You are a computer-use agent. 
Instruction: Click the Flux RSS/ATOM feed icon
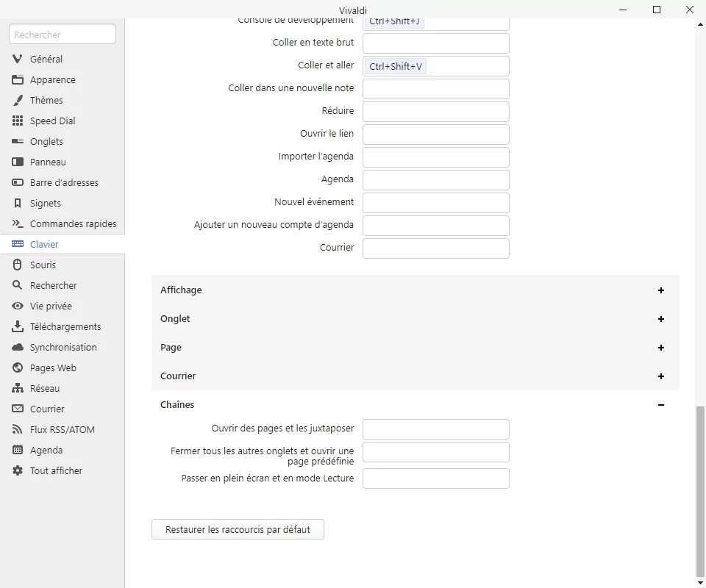click(x=18, y=430)
